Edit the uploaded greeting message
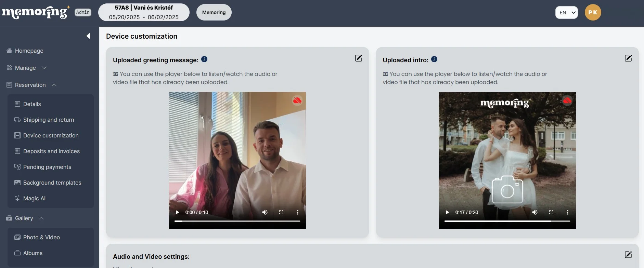 (358, 58)
